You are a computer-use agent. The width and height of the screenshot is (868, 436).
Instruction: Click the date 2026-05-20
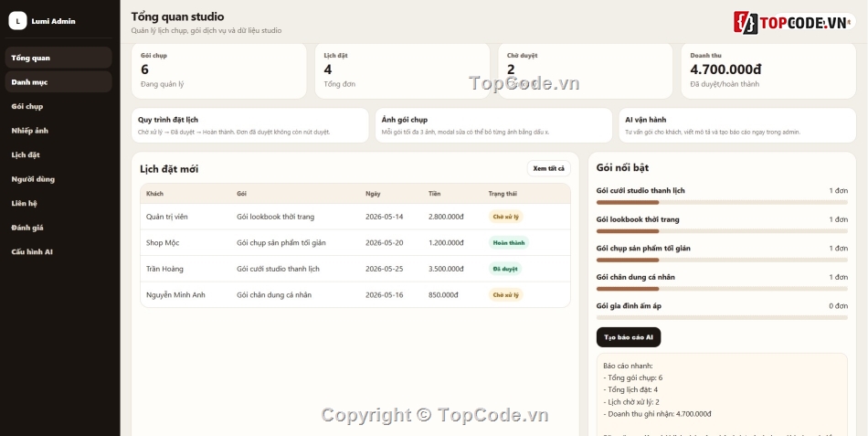coord(384,242)
